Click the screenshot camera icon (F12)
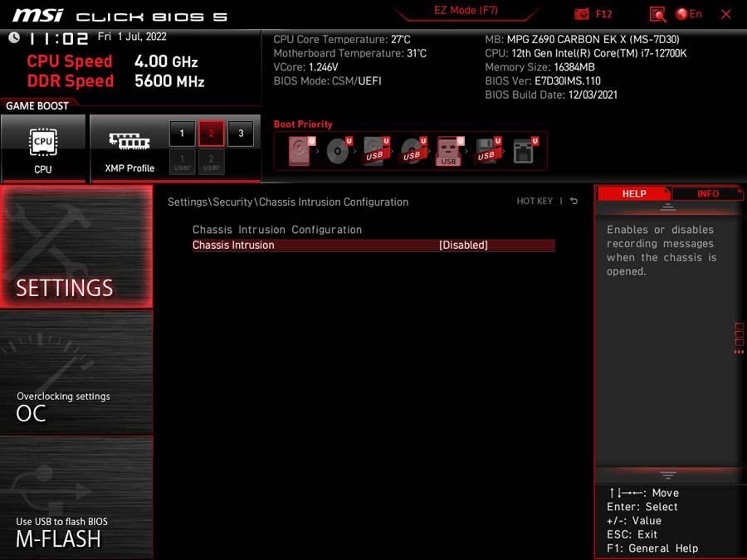This screenshot has width=747, height=560. [583, 14]
